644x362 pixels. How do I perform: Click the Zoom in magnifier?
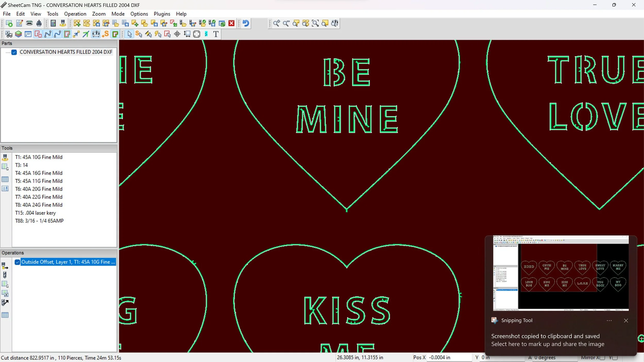(x=276, y=23)
